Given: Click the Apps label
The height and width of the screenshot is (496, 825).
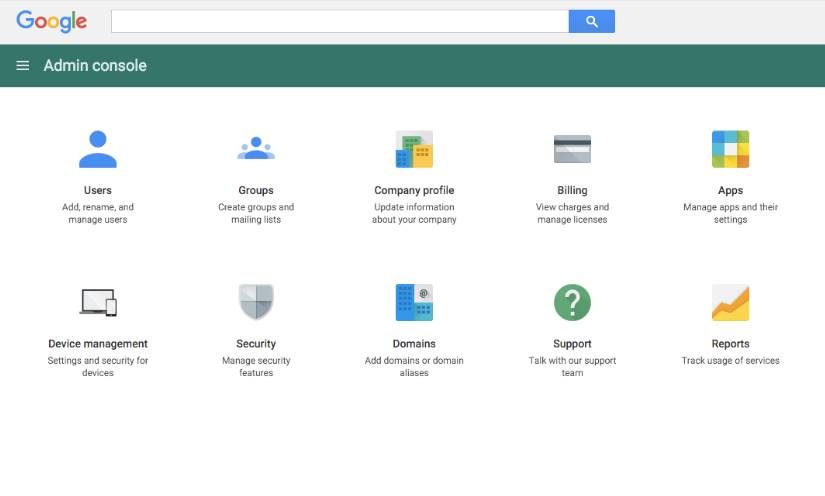Looking at the screenshot, I should 730,190.
